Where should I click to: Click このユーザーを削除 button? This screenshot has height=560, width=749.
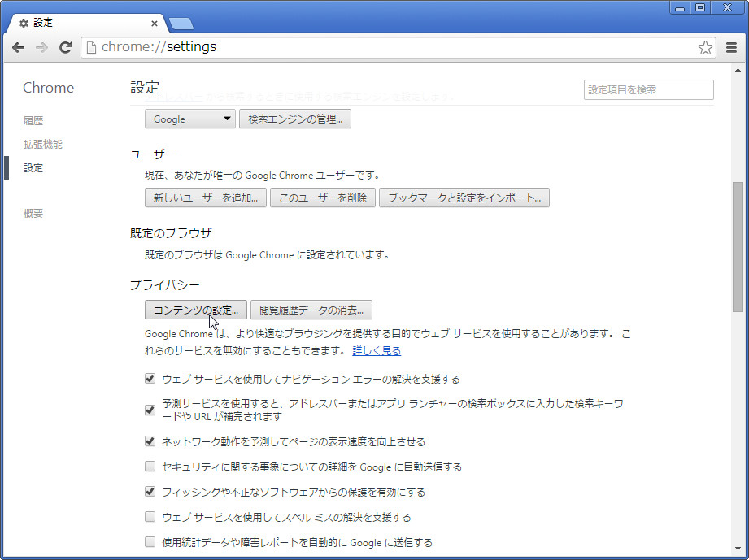coord(322,198)
